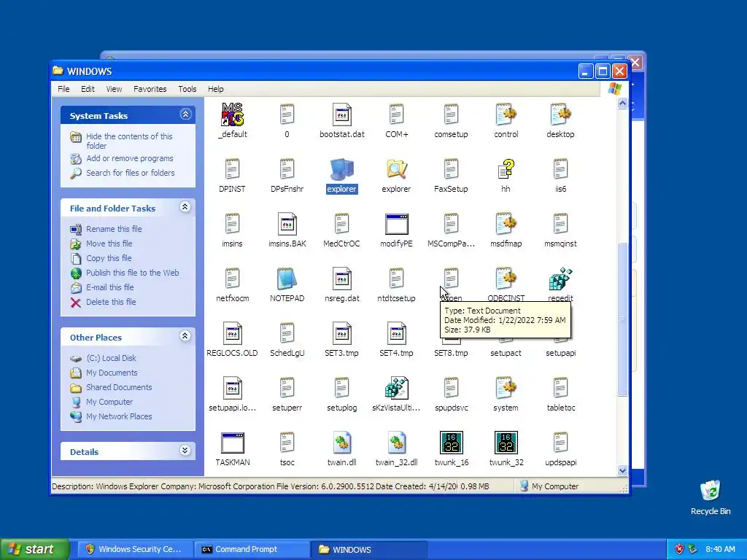Select the twain_32.dll file icon
The height and width of the screenshot is (560, 747).
pyautogui.click(x=396, y=443)
